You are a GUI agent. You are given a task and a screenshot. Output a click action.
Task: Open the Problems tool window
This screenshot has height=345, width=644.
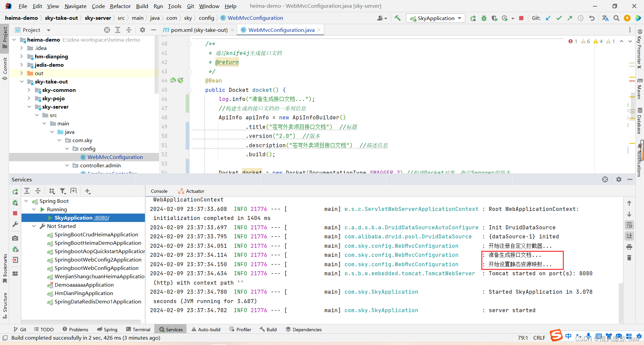[75, 330]
